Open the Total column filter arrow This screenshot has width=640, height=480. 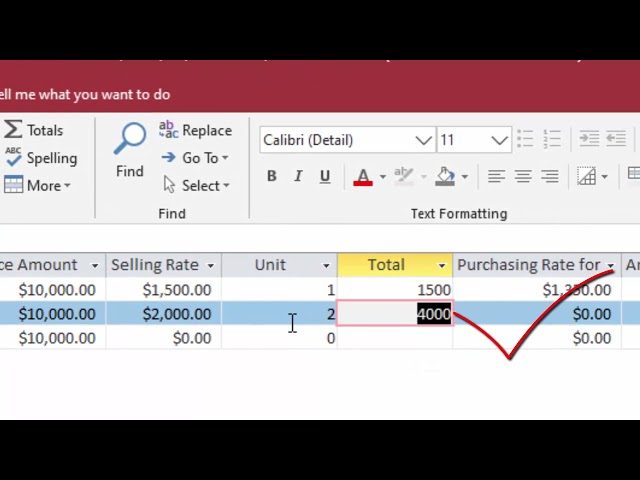442,266
